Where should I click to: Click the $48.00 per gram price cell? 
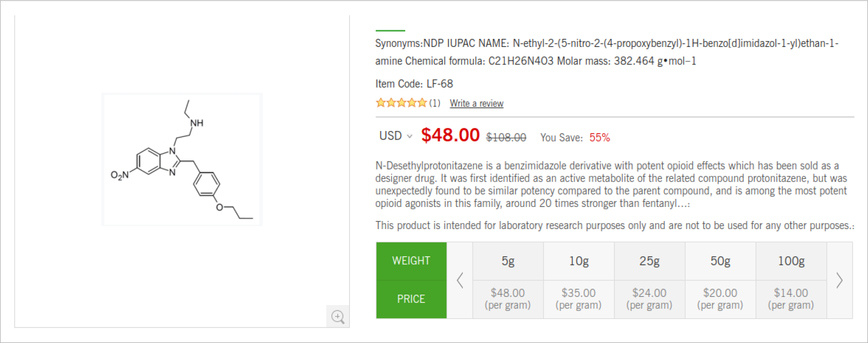click(508, 299)
